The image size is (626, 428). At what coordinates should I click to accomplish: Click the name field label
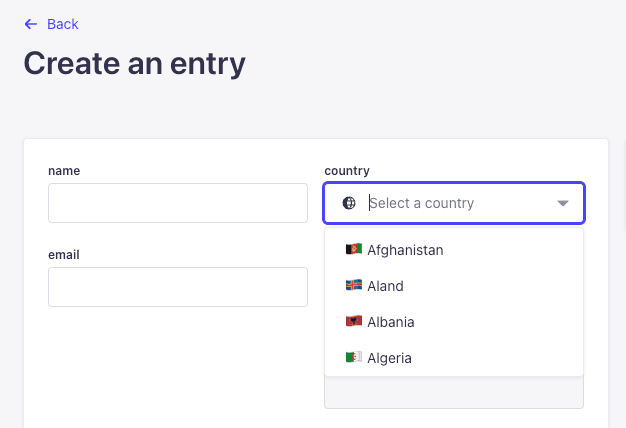tap(64, 171)
